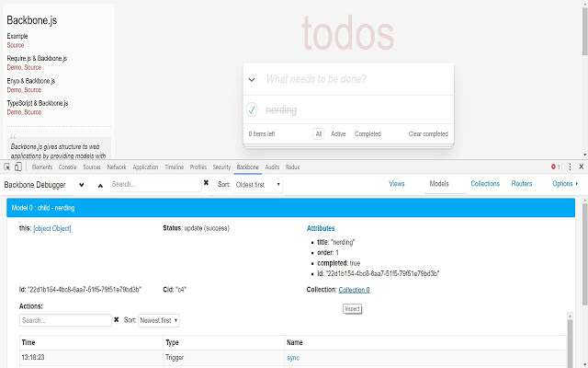Viewport: 588px width, 368px height.
Task: Close the DevTools panel
Action: tap(582, 167)
